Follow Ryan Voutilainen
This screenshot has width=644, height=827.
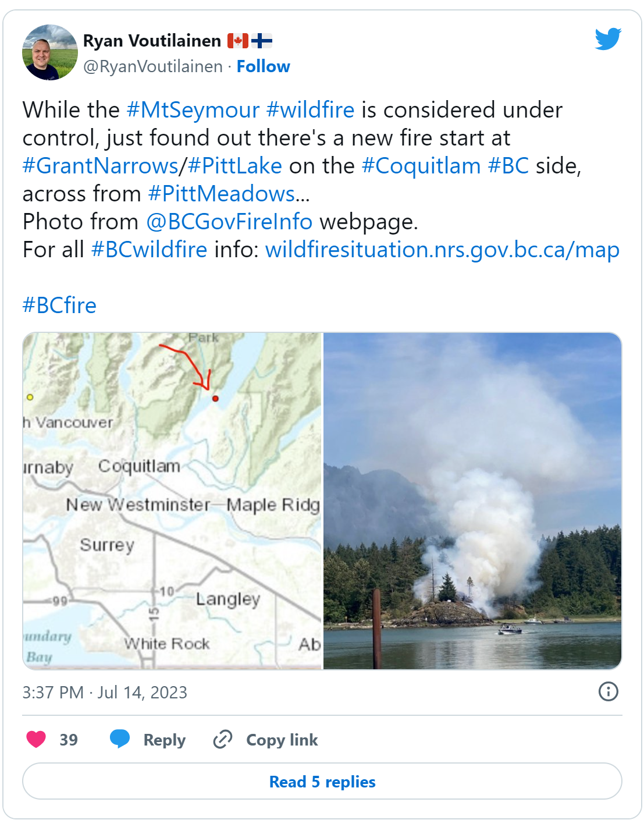coord(263,66)
